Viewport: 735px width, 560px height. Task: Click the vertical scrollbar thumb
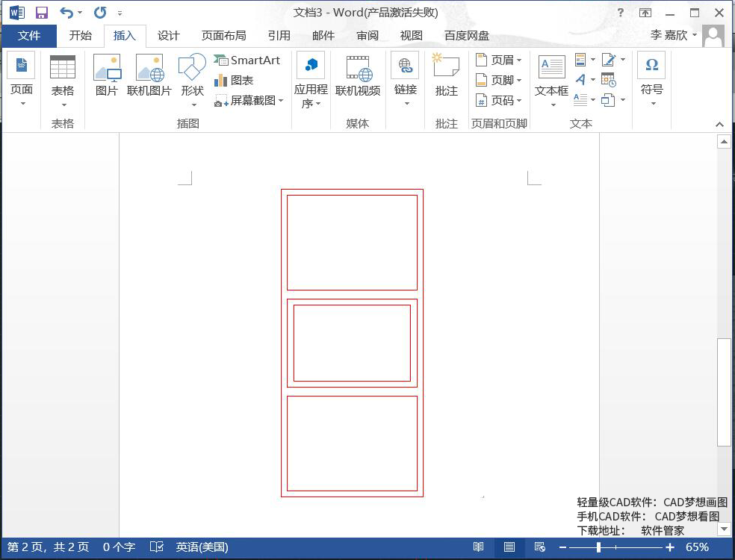coord(725,392)
